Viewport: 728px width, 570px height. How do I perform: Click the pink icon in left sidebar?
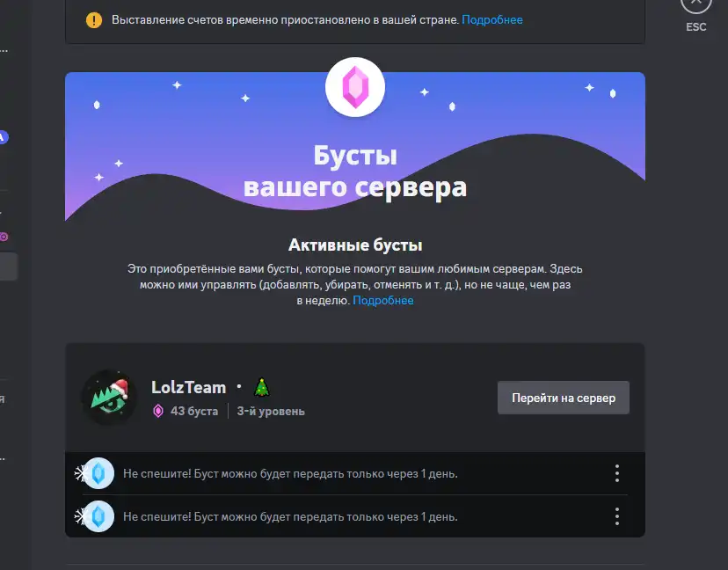pos(4,237)
